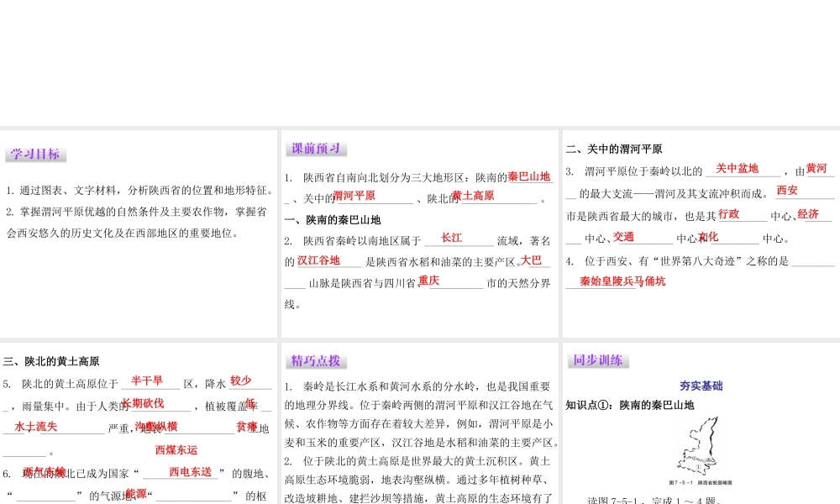Click 精巧点拨 paragraph 2 about 黄土沉积区

pyautogui.click(x=418, y=480)
